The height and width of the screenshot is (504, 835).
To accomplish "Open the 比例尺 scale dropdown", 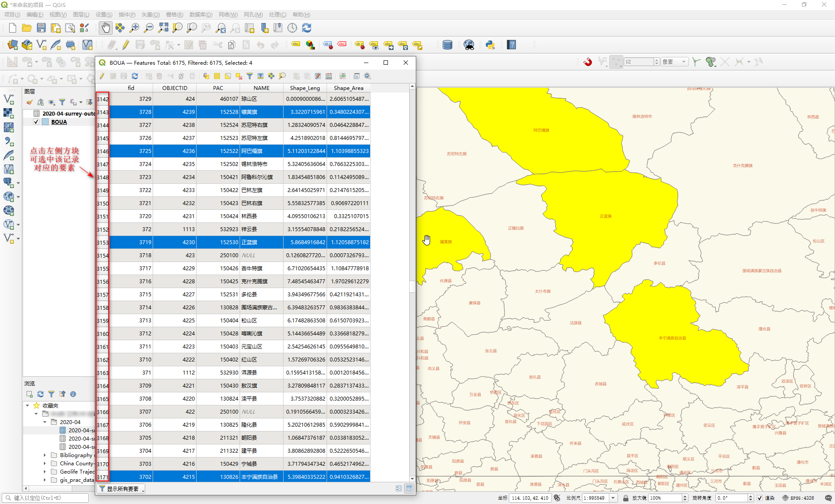I will coord(613,498).
